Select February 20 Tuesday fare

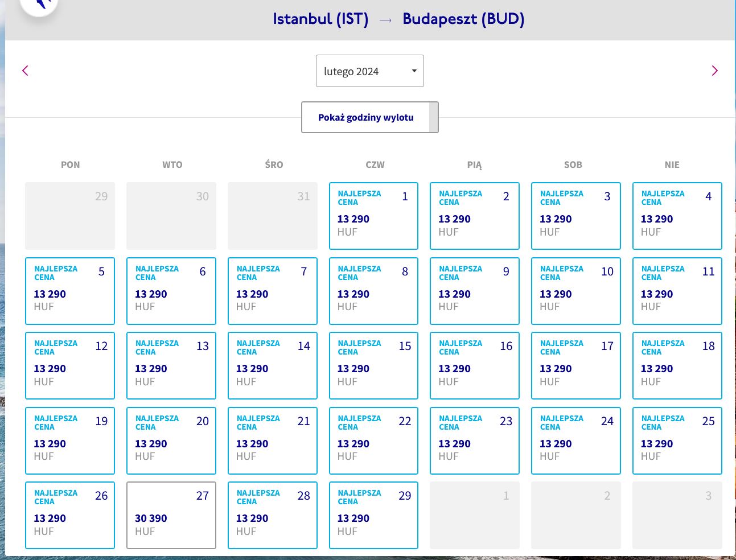point(171,440)
